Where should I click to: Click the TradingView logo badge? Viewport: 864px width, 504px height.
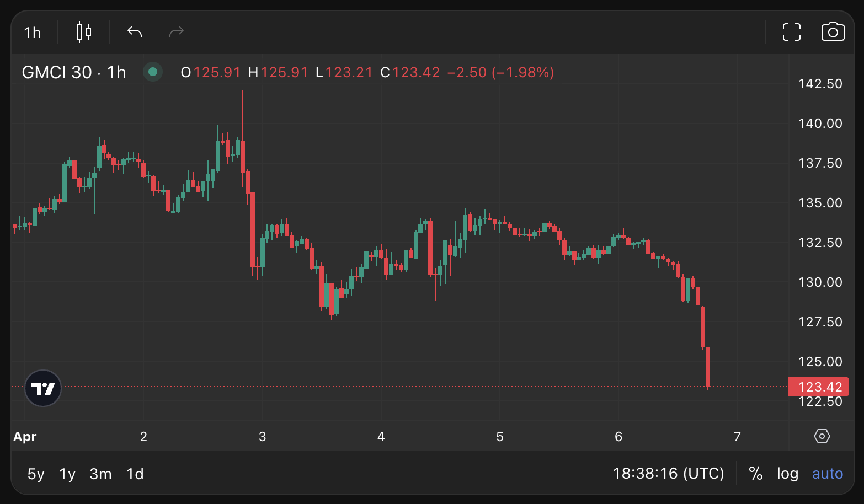click(43, 388)
